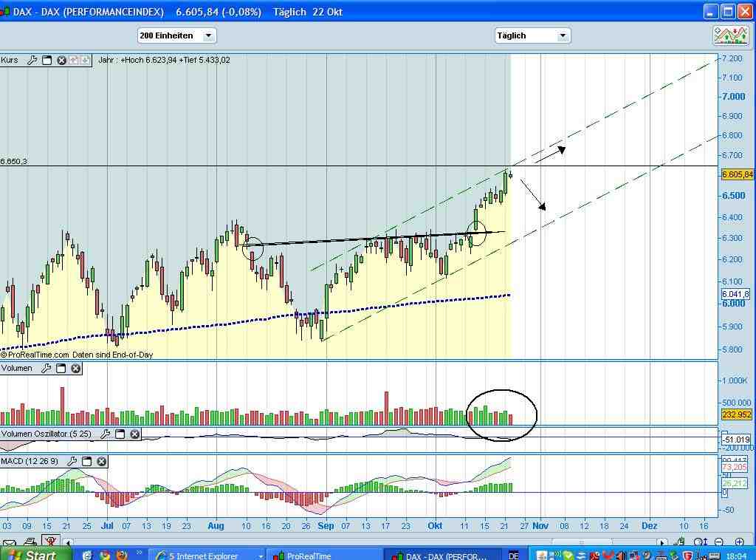Click DE language indicator in taskbar
Viewport: 756px width, 560px height.
click(514, 556)
